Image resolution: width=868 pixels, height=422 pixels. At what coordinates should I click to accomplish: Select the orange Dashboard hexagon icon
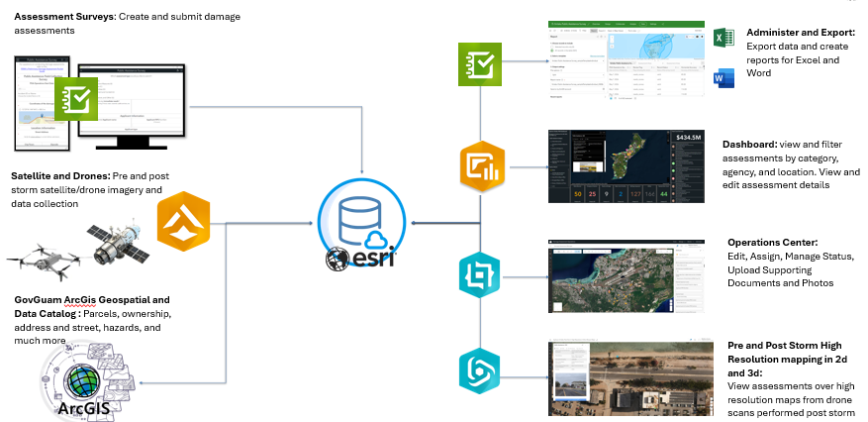pyautogui.click(x=482, y=166)
